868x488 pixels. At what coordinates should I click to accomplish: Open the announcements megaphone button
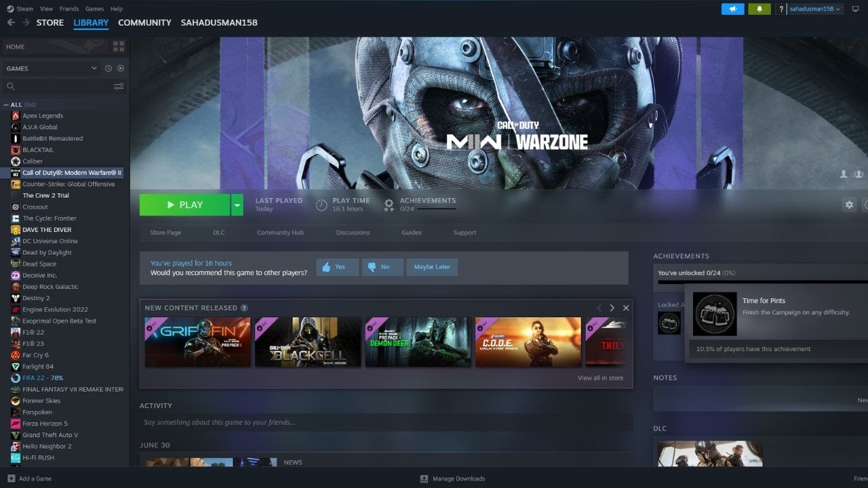point(732,9)
